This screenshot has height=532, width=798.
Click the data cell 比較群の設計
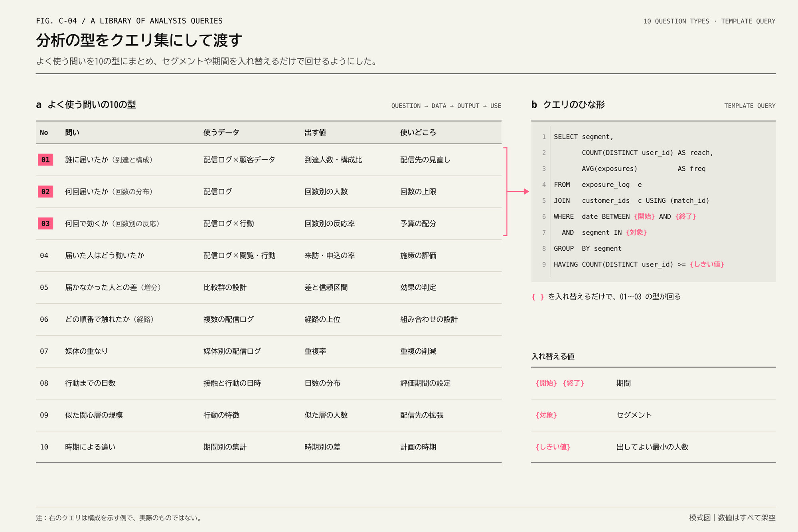click(225, 287)
